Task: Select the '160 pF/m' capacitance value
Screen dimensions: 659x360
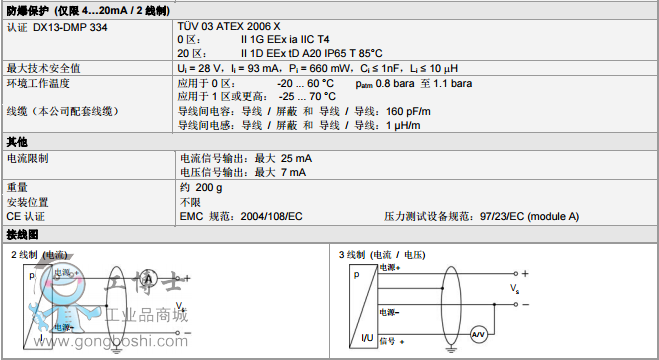Action: [x=408, y=112]
